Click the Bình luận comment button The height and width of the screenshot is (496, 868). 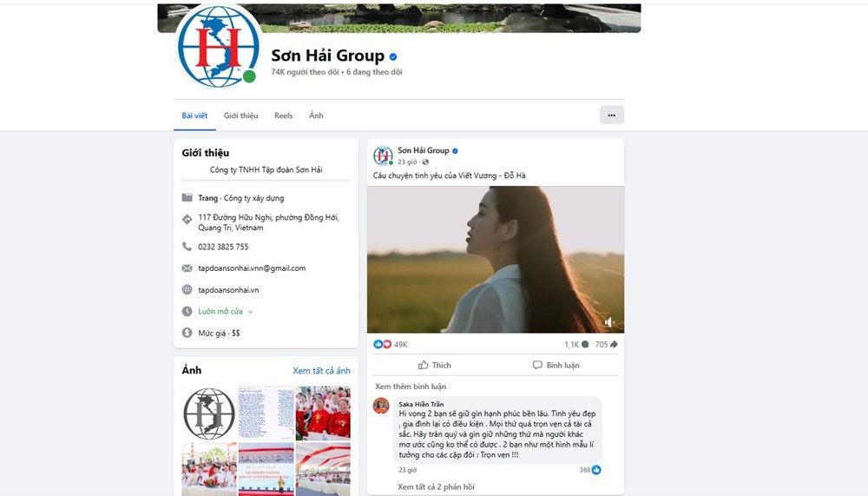click(x=556, y=365)
